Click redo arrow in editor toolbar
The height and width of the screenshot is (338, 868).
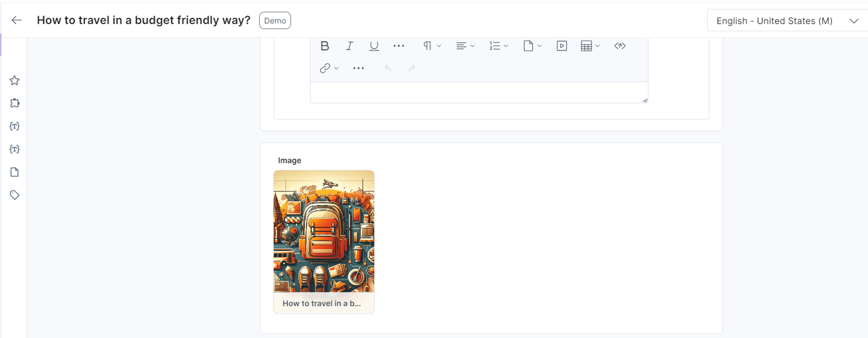click(412, 68)
